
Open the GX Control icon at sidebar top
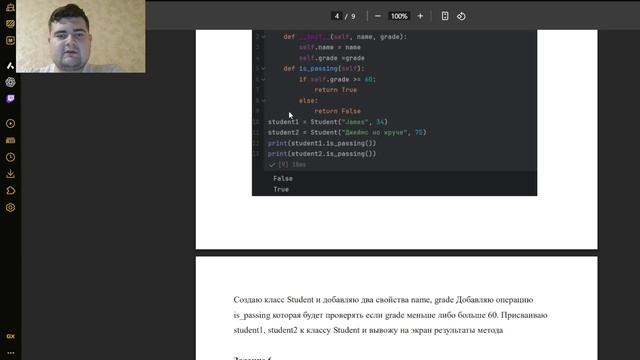pyautogui.click(x=11, y=7)
